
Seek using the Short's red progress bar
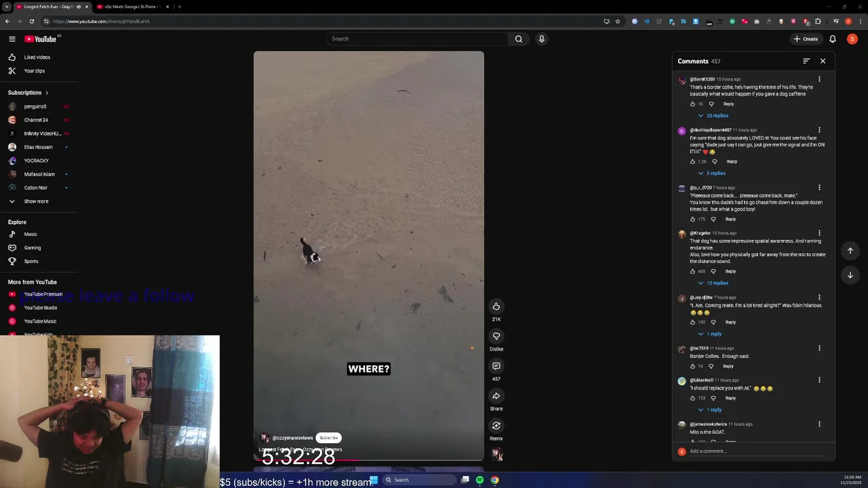click(x=369, y=460)
